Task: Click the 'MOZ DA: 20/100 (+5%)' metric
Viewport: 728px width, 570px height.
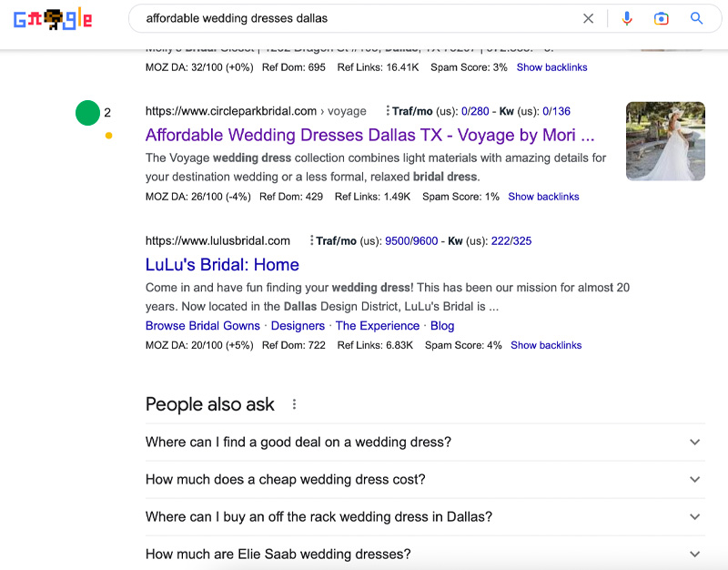Action: (199, 345)
